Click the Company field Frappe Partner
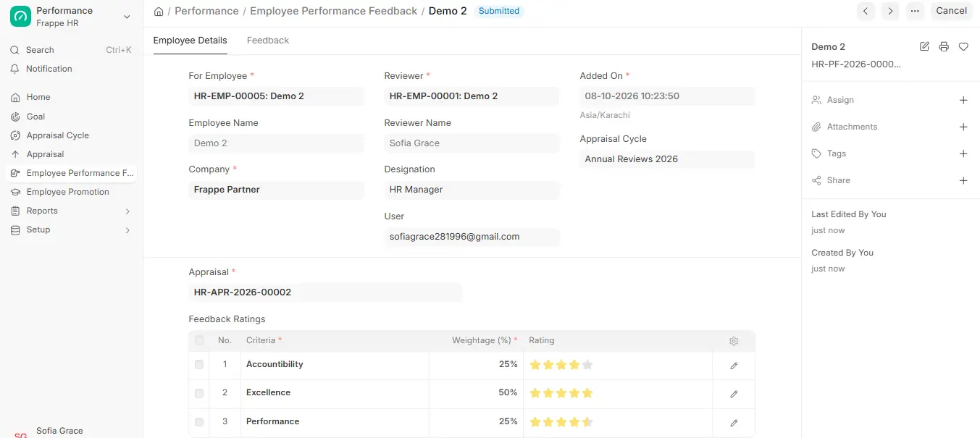 (275, 190)
